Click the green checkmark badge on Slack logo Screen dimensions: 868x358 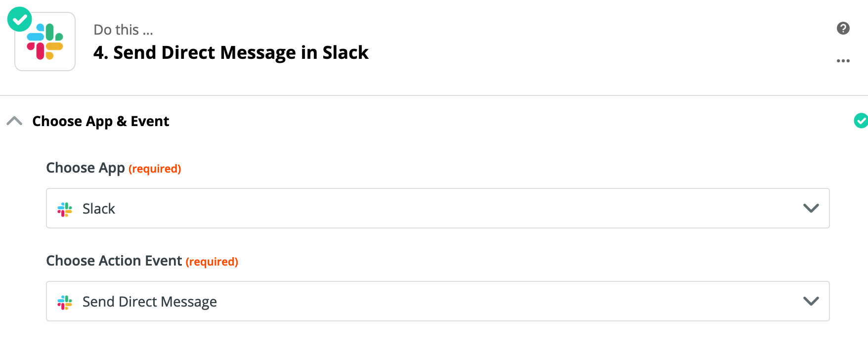coord(20,19)
